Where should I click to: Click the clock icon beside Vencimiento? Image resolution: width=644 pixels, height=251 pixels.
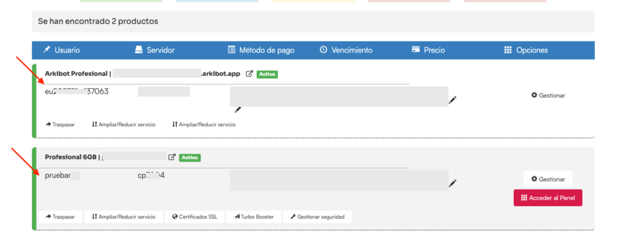tap(324, 50)
